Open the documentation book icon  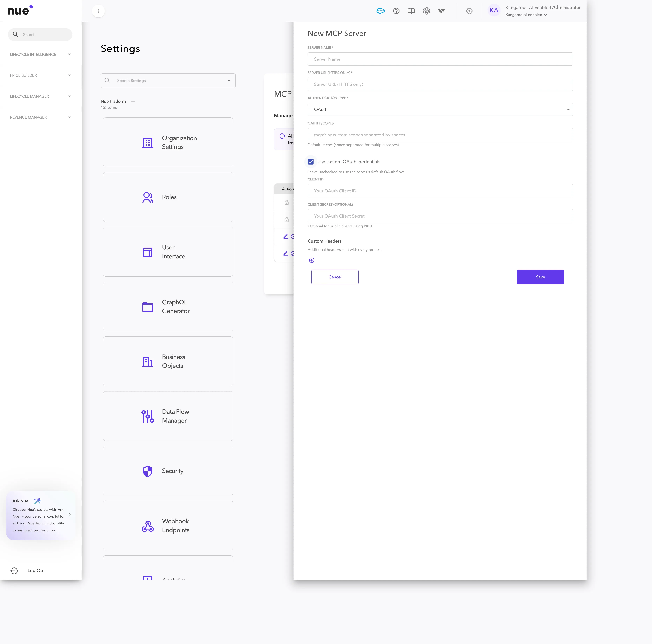click(411, 11)
